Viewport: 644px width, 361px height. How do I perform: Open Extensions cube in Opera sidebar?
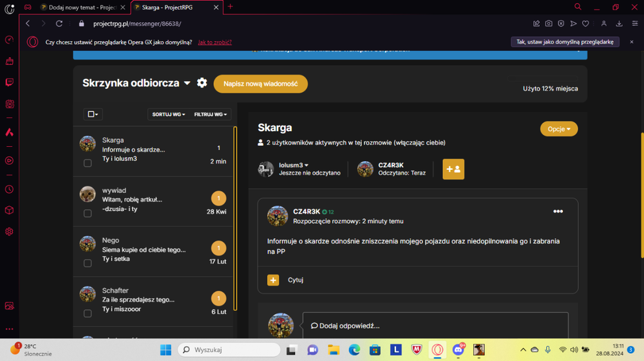click(10, 210)
